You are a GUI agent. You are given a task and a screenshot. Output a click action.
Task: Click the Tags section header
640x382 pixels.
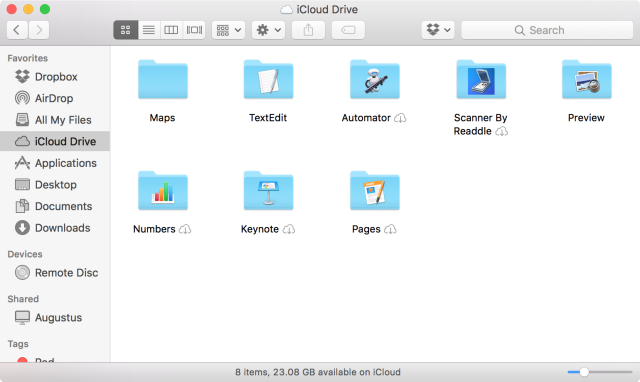point(18,344)
